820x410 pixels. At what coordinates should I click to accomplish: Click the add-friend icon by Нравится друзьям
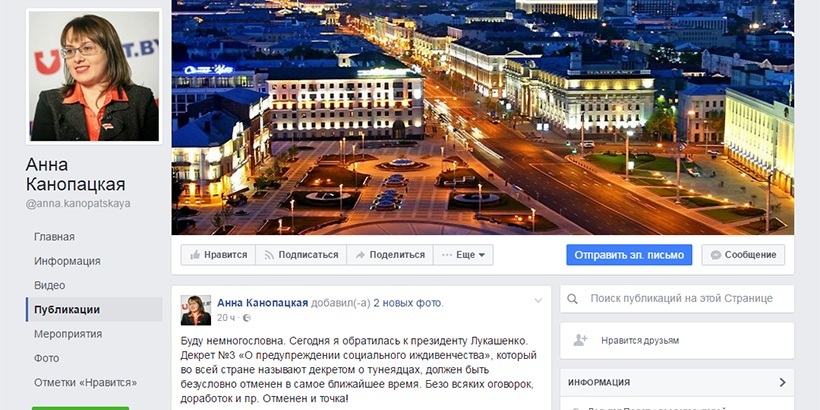580,340
